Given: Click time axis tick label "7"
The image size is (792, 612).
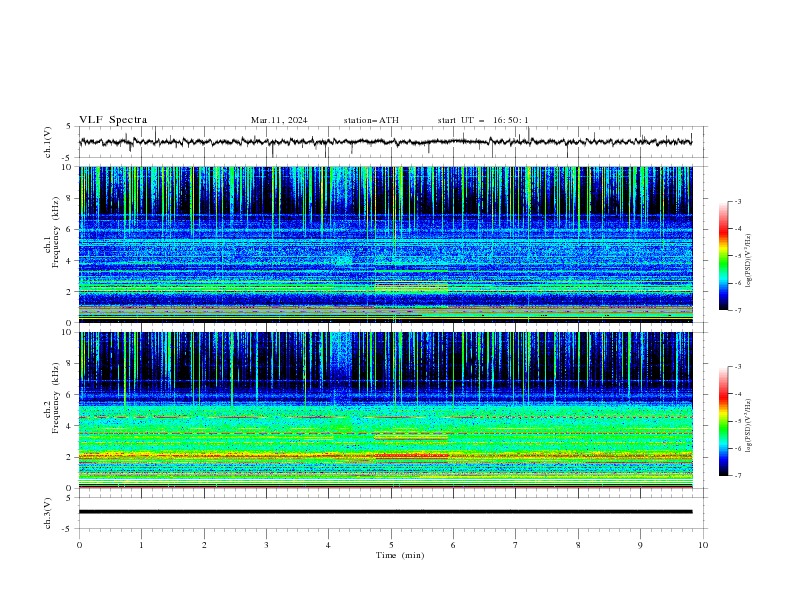Looking at the screenshot, I should pos(516,545).
